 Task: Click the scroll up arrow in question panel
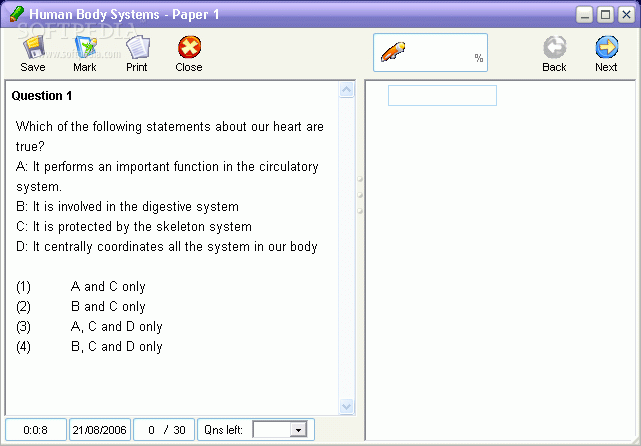click(x=347, y=90)
